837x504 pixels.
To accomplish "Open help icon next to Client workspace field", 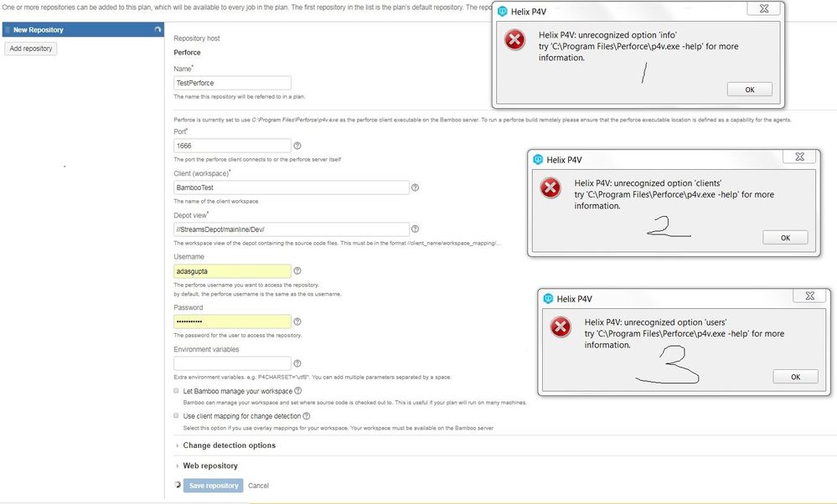I will tap(415, 188).
